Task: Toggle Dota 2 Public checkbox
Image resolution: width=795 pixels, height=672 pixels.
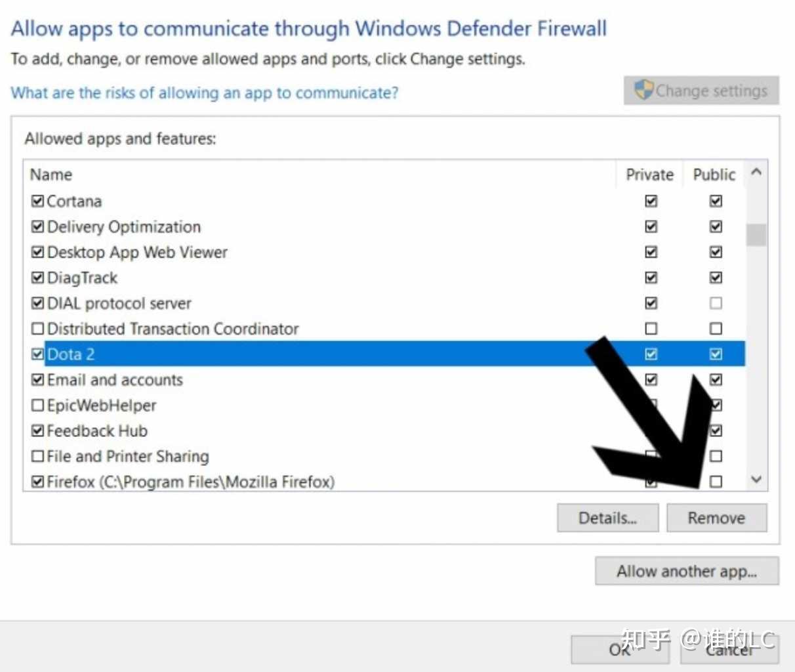Action: (716, 354)
